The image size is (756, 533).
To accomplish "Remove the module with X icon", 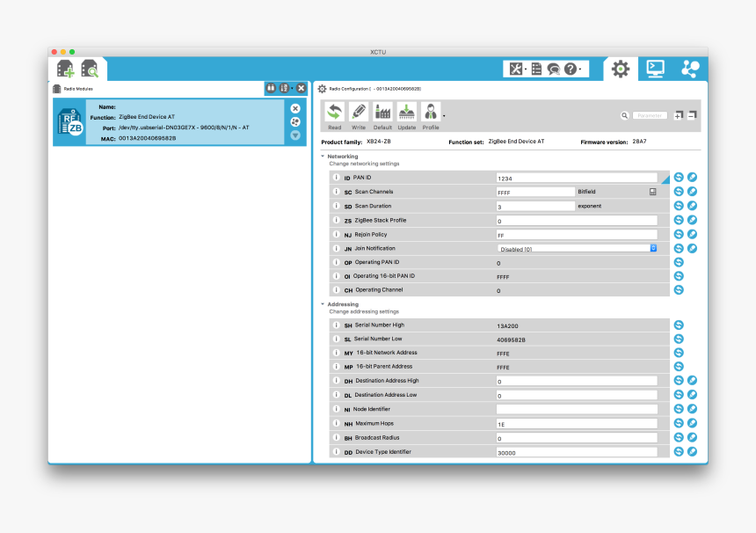I will coord(295,108).
